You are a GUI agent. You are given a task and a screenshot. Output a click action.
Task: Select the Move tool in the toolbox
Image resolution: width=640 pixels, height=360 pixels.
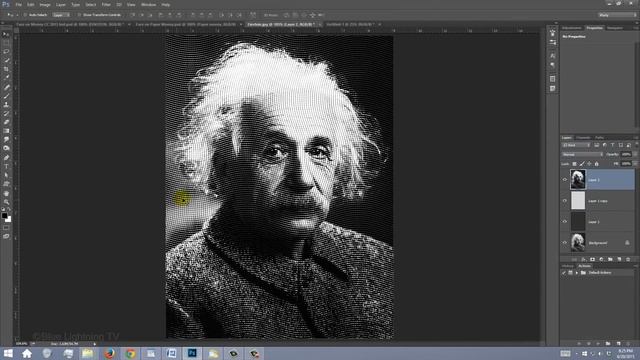6,34
